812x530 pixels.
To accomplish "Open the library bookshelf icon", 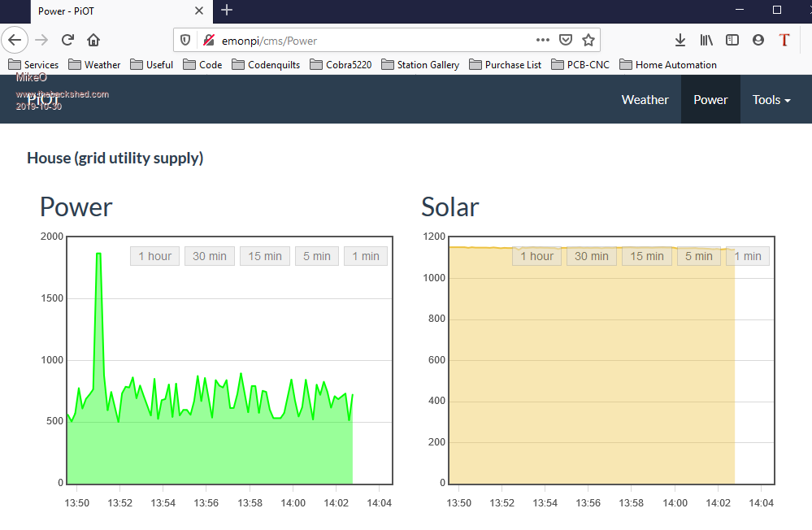I will coord(706,40).
